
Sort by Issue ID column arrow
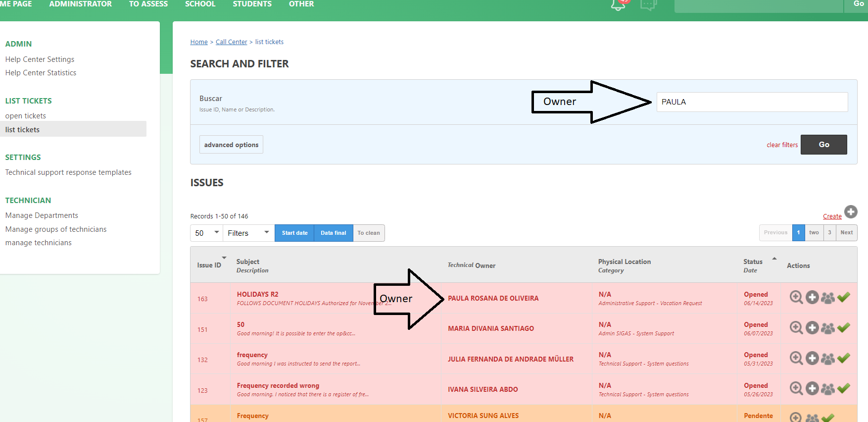click(224, 258)
